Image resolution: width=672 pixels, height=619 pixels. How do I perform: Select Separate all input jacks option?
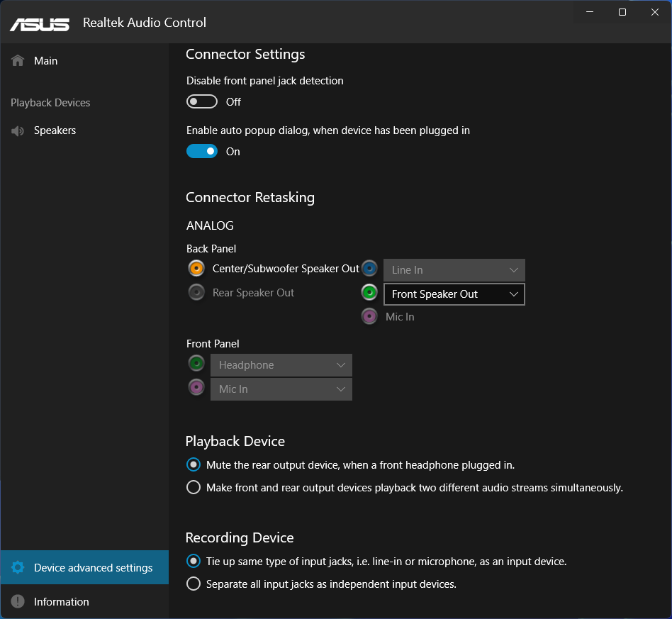click(194, 584)
